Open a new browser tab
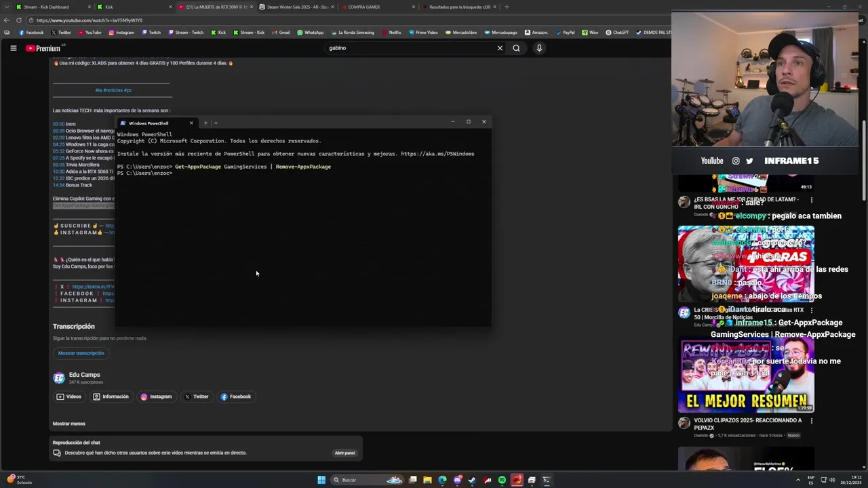 click(507, 7)
